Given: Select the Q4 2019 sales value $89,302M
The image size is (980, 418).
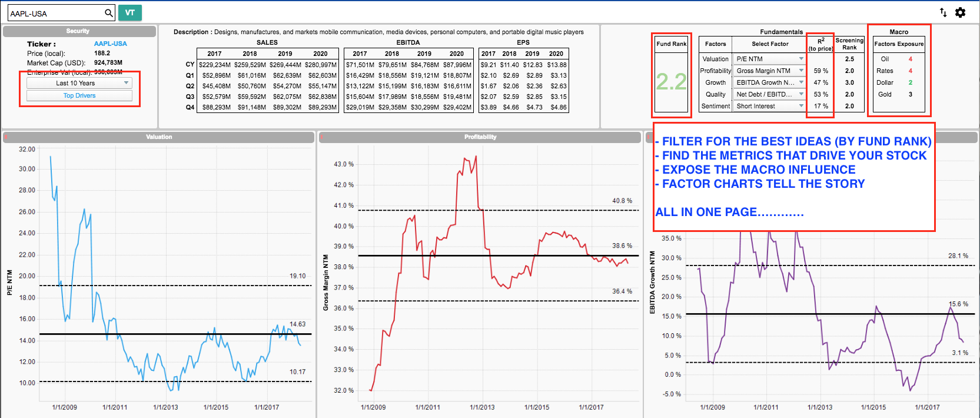Looking at the screenshot, I should 287,107.
